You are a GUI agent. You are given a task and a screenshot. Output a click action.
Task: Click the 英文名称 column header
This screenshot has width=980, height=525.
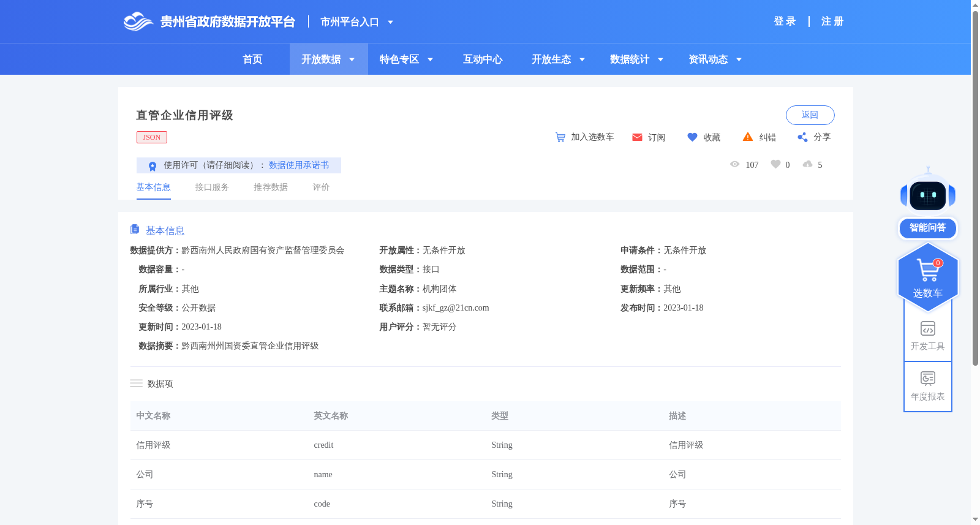[x=331, y=416]
